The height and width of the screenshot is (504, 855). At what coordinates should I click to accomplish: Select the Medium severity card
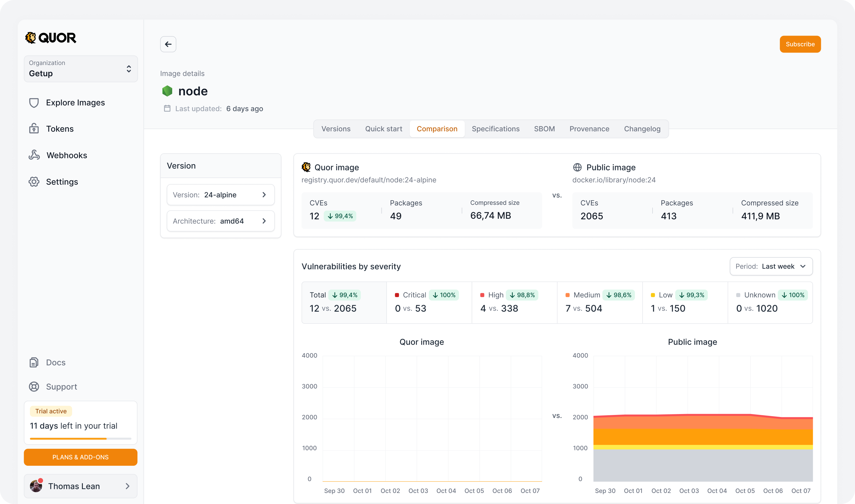600,302
